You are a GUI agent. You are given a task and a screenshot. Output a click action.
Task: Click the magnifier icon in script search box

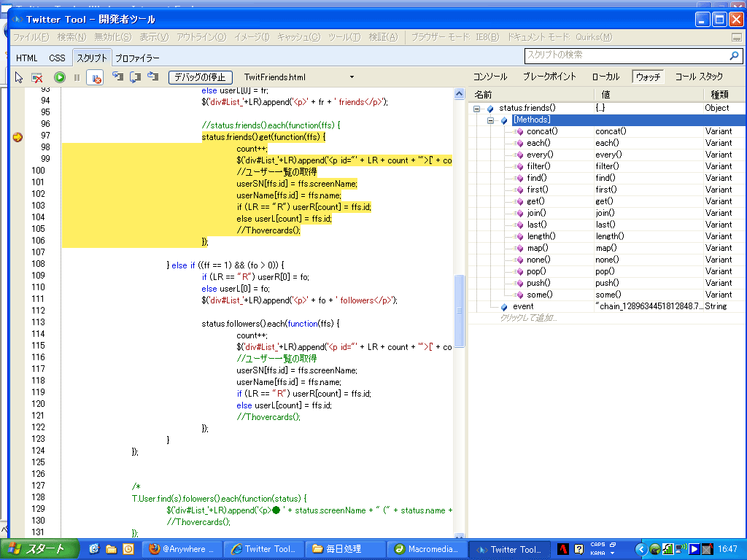tap(734, 55)
